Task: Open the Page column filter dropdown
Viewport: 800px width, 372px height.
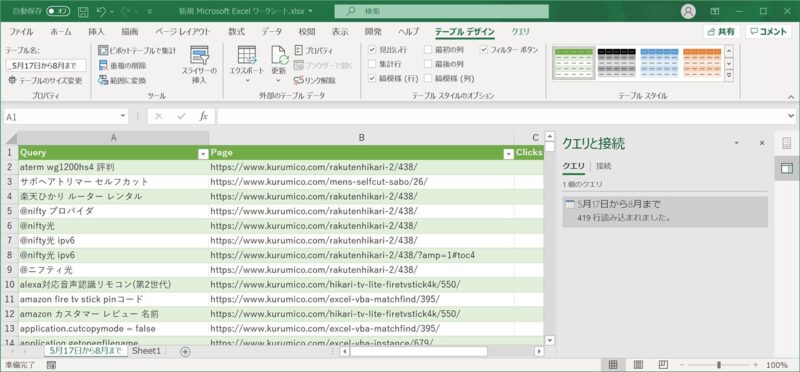Action: pos(508,154)
